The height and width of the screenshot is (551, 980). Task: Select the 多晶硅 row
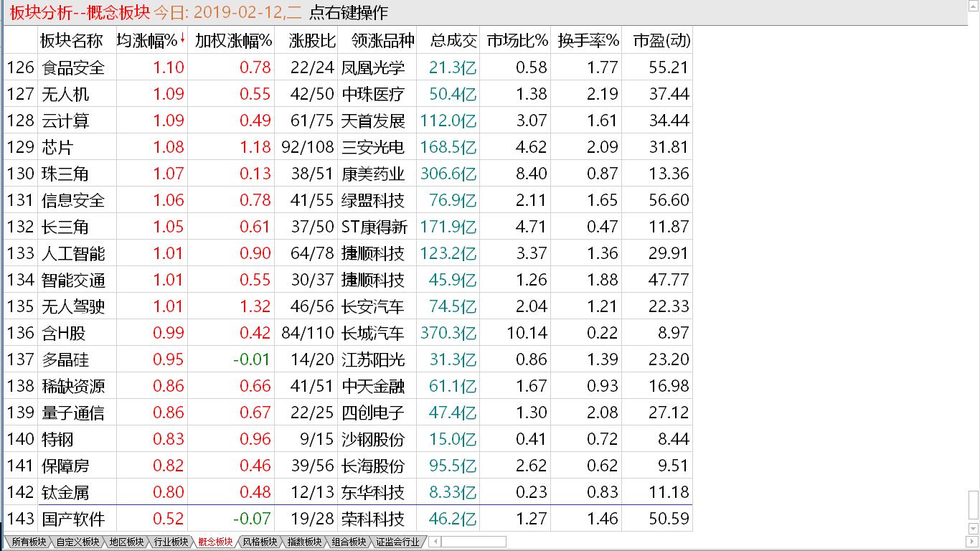click(x=348, y=359)
